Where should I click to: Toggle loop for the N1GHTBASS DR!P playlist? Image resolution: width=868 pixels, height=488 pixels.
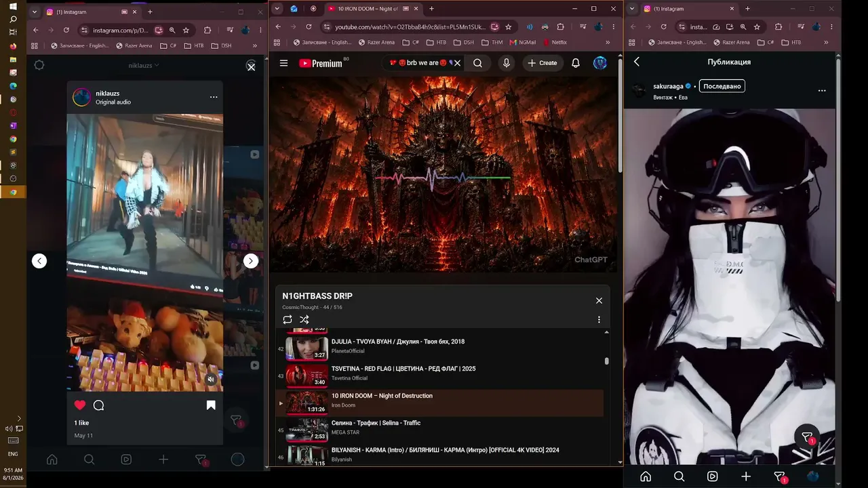coord(288,319)
